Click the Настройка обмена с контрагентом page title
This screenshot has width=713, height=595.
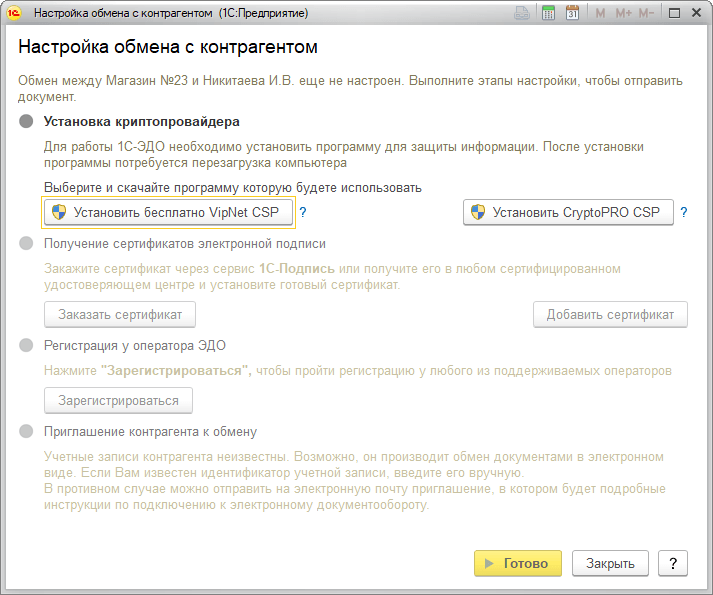pos(168,47)
